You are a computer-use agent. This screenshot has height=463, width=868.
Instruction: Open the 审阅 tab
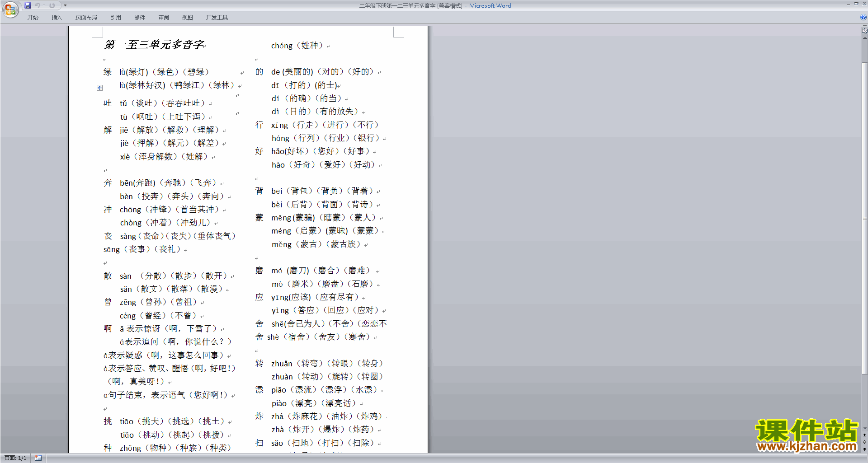point(164,18)
